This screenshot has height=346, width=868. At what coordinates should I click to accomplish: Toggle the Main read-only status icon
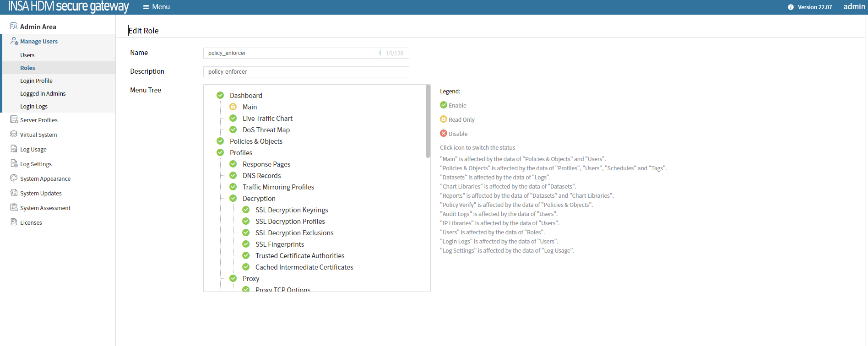233,107
